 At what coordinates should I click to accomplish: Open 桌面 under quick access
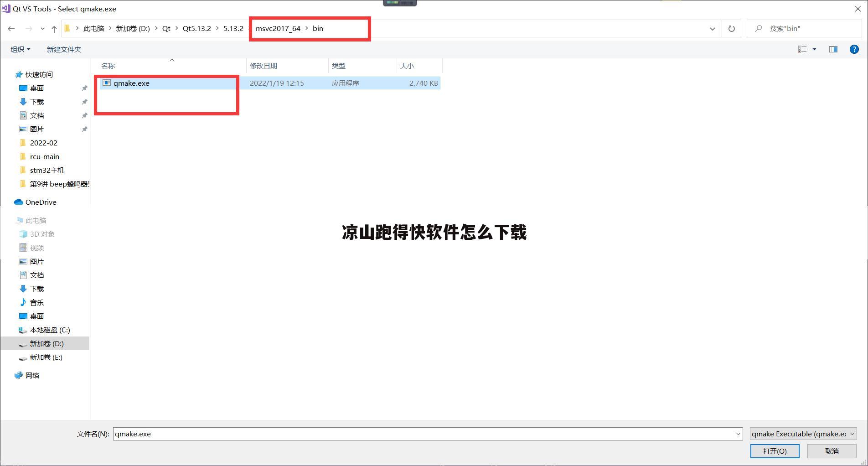[36, 88]
